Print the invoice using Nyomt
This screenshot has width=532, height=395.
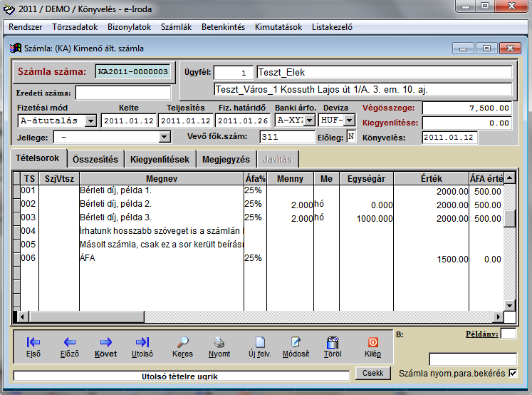click(219, 342)
